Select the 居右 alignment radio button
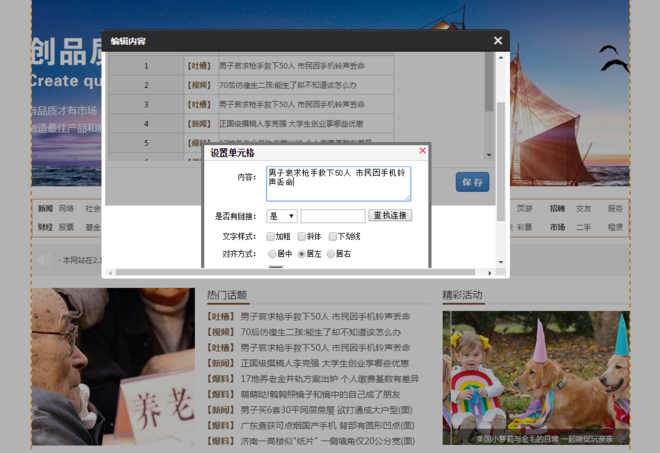Image resolution: width=660 pixels, height=453 pixels. click(x=331, y=254)
